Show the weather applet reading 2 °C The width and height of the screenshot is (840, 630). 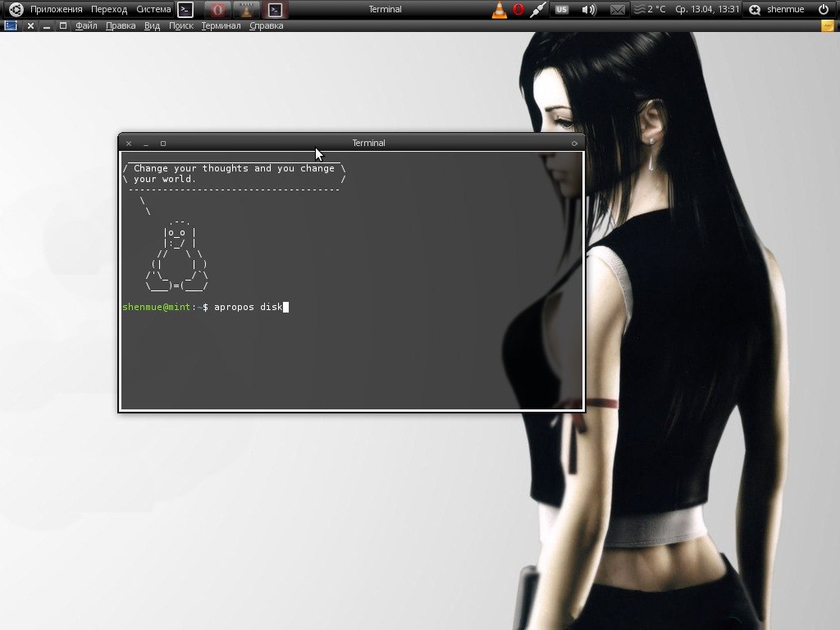650,9
